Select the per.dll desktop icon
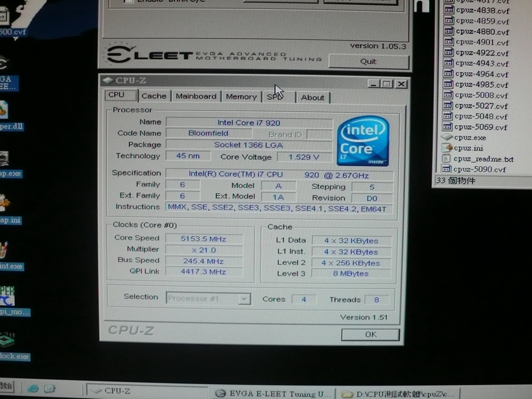 [x=5, y=110]
